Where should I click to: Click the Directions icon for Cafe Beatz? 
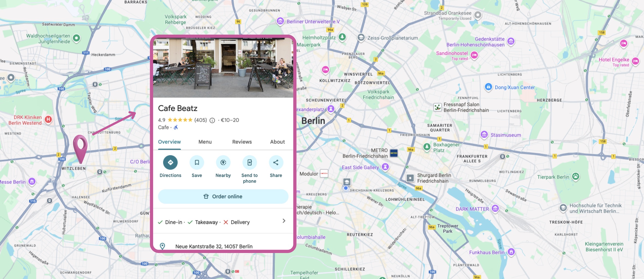[170, 163]
